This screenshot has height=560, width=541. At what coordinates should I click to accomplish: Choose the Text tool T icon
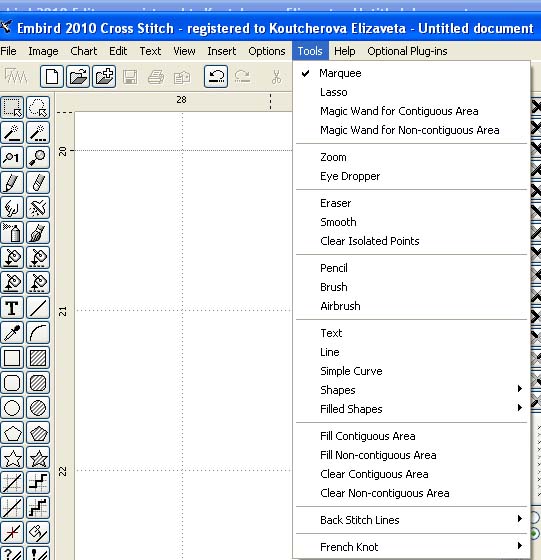pyautogui.click(x=12, y=308)
